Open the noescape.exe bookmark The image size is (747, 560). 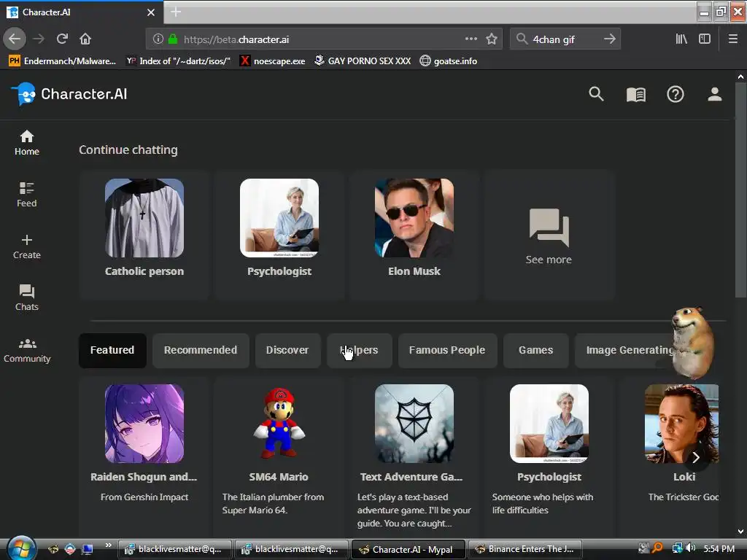pos(273,61)
